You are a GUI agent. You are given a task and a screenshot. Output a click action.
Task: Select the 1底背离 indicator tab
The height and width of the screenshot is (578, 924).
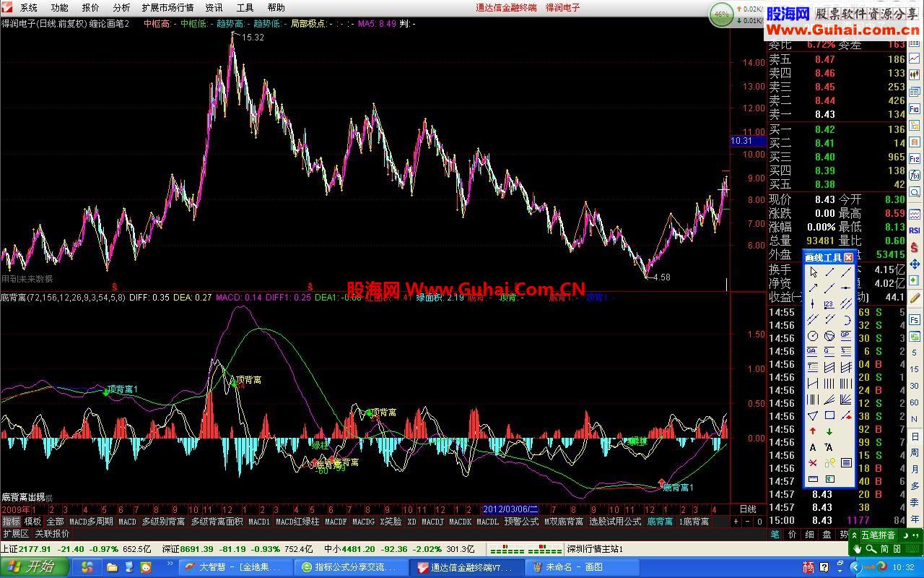694,522
